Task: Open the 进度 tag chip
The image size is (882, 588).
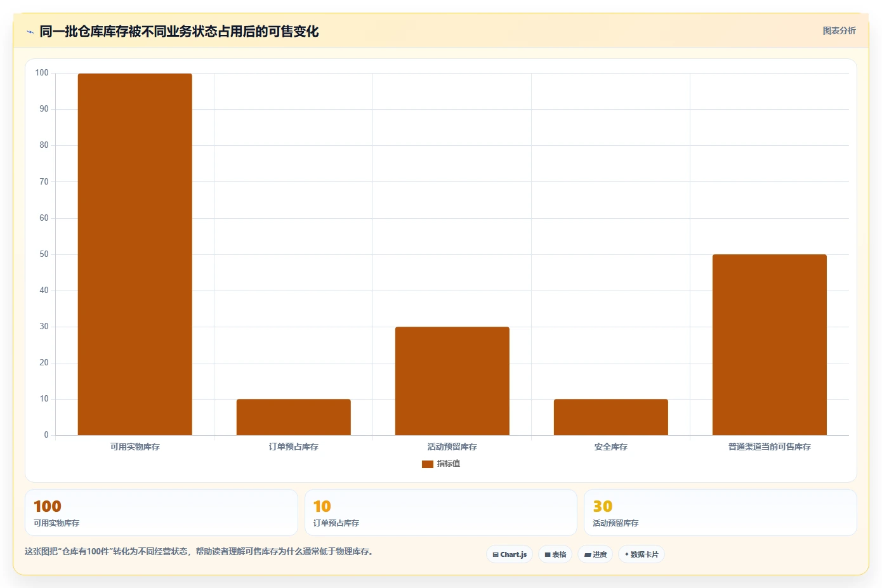Action: (x=595, y=554)
